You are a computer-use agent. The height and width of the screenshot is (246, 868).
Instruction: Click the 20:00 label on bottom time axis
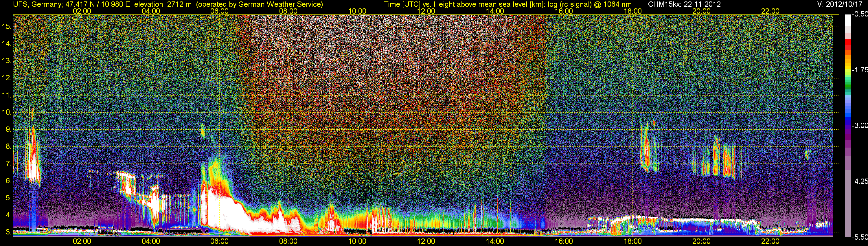pos(702,241)
